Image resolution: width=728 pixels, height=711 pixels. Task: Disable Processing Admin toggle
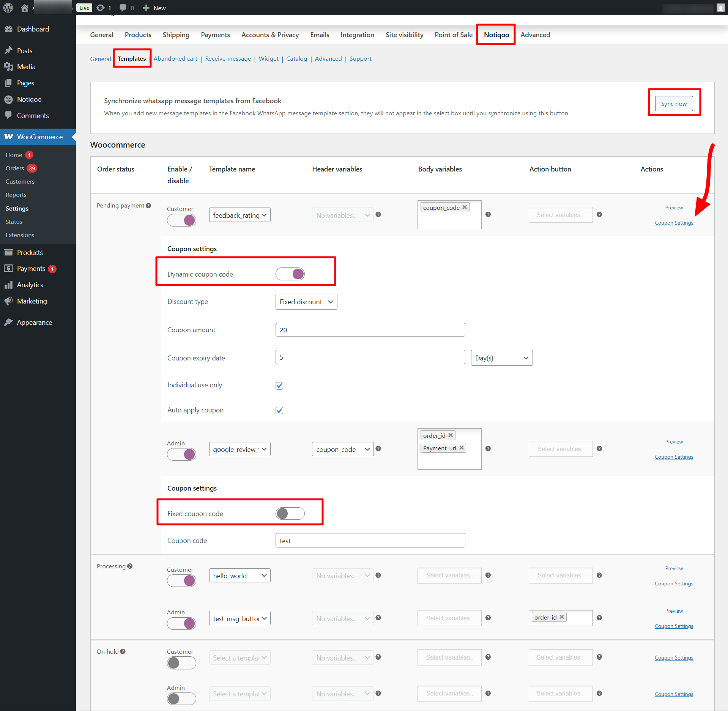pos(181,623)
